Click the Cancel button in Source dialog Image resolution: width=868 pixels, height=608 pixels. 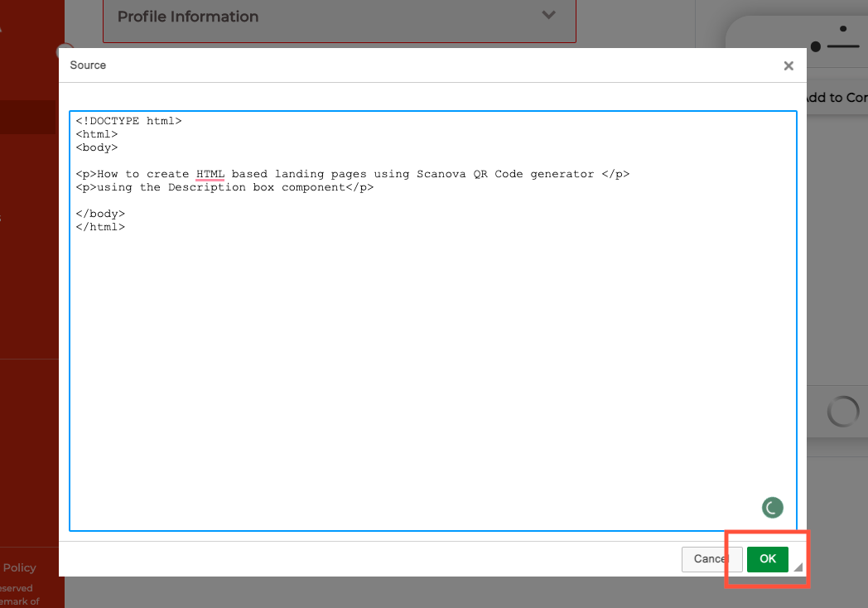(x=712, y=559)
